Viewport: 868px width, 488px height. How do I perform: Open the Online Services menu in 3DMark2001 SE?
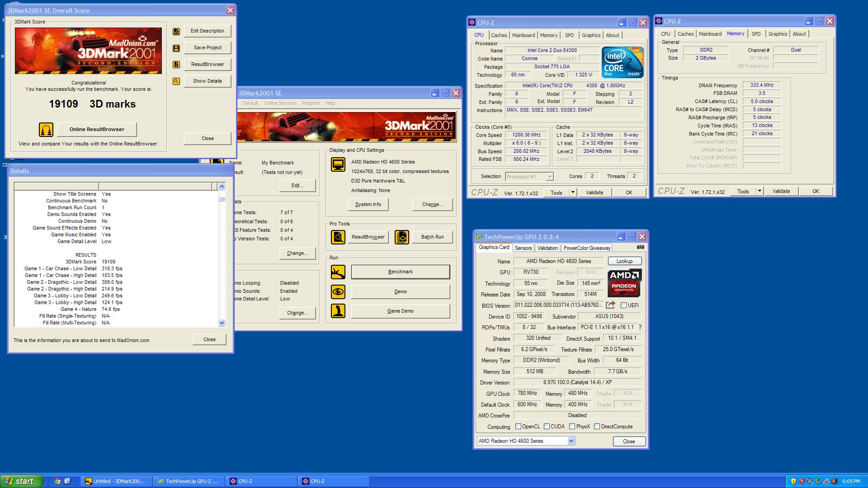click(x=280, y=103)
